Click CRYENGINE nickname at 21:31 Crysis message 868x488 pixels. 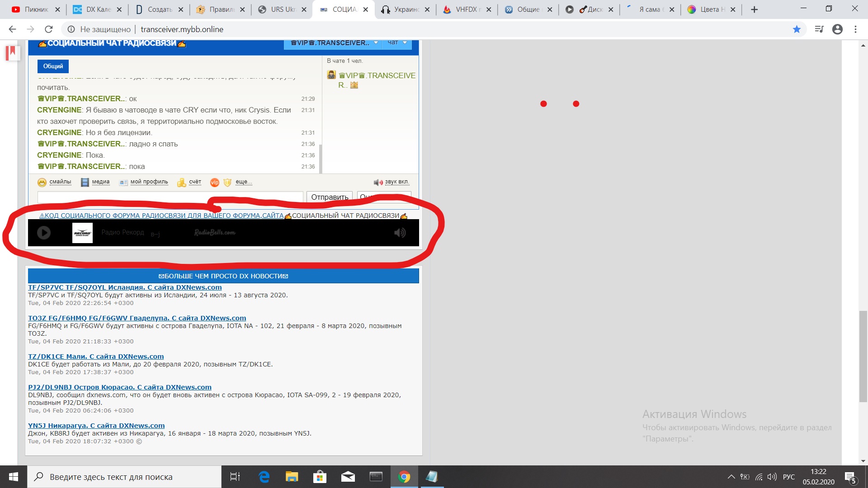click(x=59, y=110)
